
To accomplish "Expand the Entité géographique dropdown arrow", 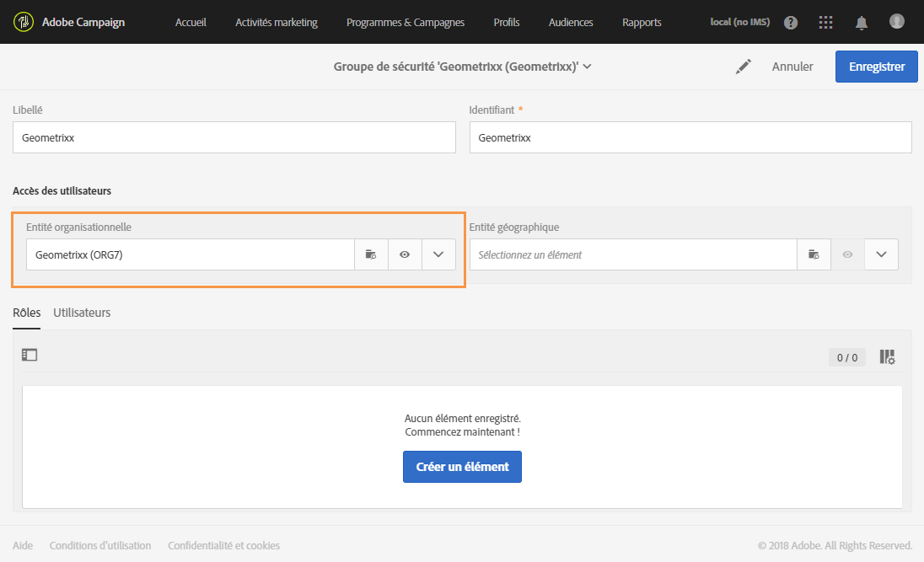I will pos(882,254).
